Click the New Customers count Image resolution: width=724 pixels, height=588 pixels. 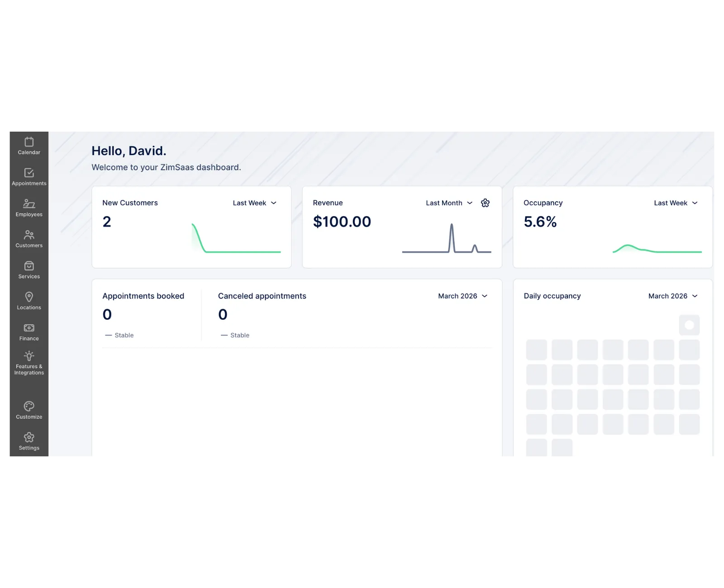[x=107, y=222]
